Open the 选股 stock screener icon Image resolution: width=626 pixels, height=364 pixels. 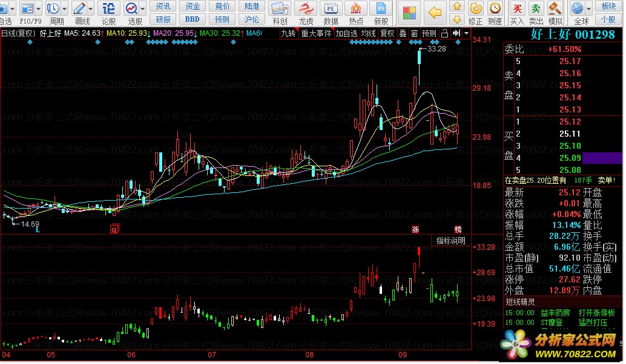pyautogui.click(x=131, y=8)
